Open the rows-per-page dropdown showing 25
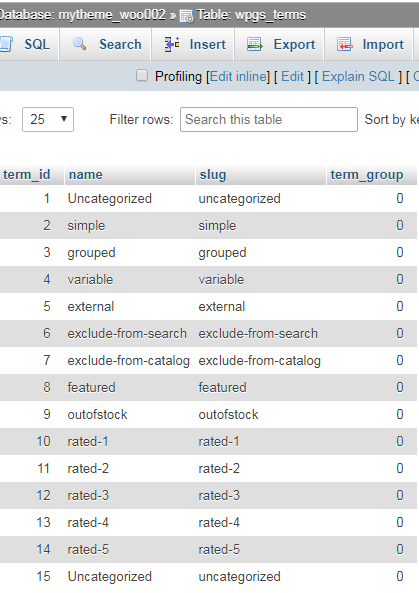Viewport: 419px width, 593px height. click(48, 120)
